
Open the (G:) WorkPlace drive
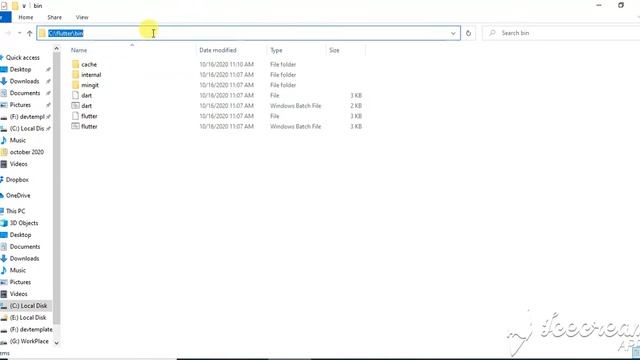[29, 341]
